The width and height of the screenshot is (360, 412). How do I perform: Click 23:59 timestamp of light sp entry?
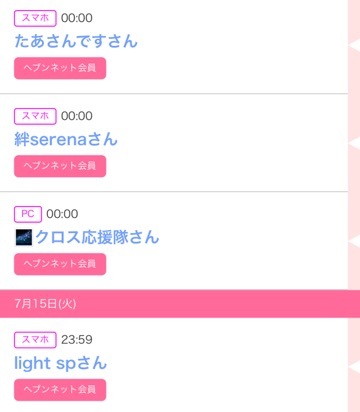(77, 340)
